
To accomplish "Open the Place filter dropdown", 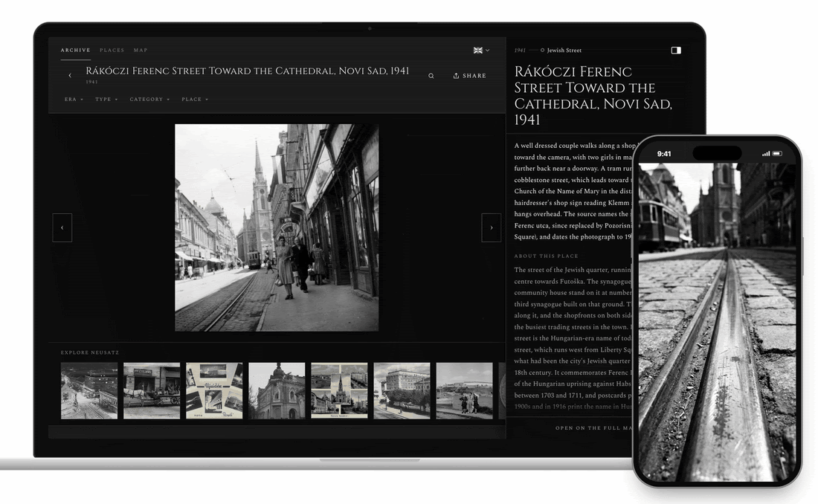I will pyautogui.click(x=195, y=99).
